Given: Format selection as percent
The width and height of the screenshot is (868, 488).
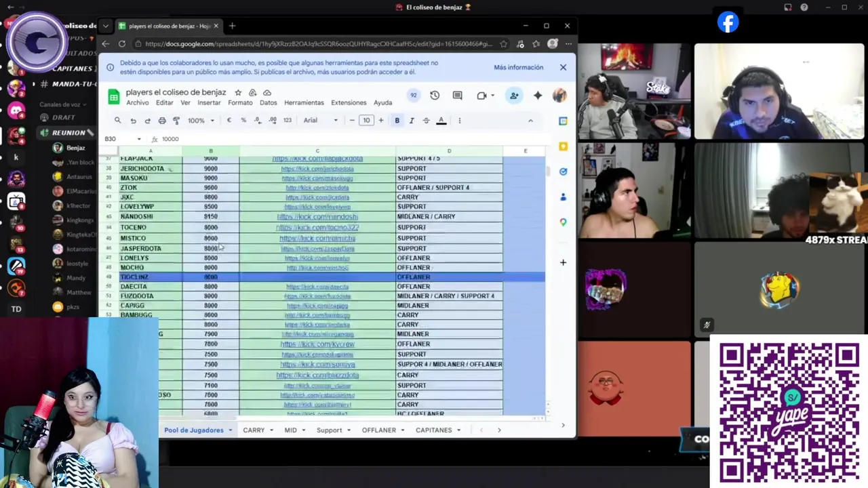Looking at the screenshot, I should pyautogui.click(x=243, y=121).
